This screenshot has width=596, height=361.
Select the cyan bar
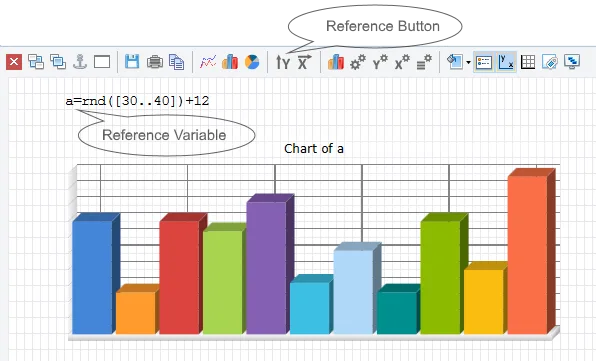pos(310,308)
